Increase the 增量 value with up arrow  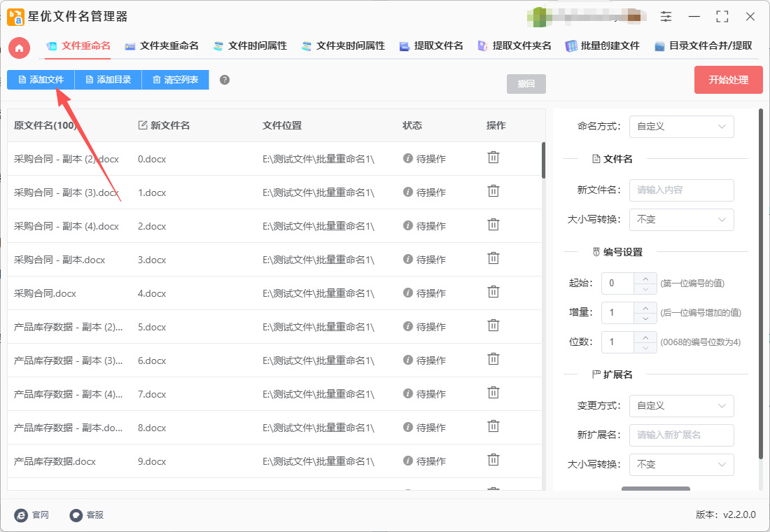645,307
